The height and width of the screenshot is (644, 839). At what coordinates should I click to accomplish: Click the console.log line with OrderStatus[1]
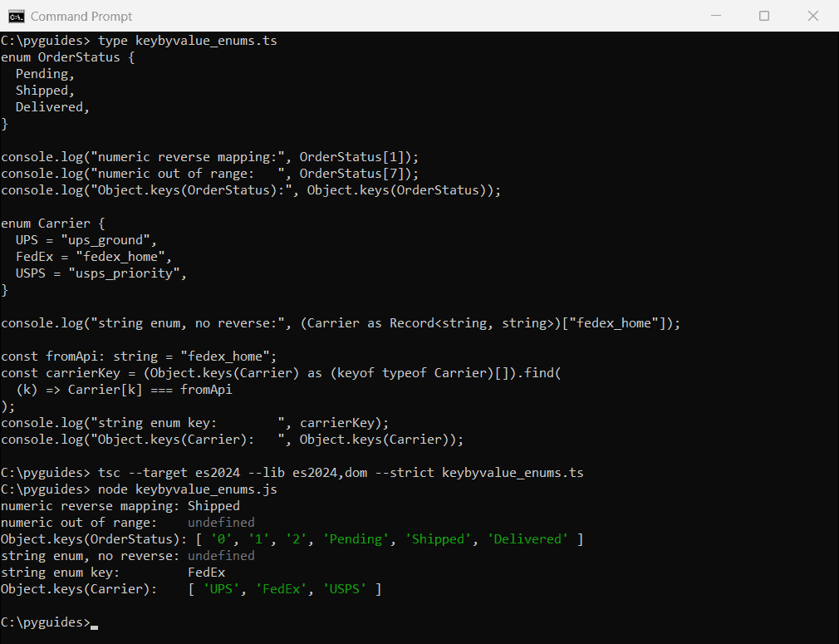(209, 157)
